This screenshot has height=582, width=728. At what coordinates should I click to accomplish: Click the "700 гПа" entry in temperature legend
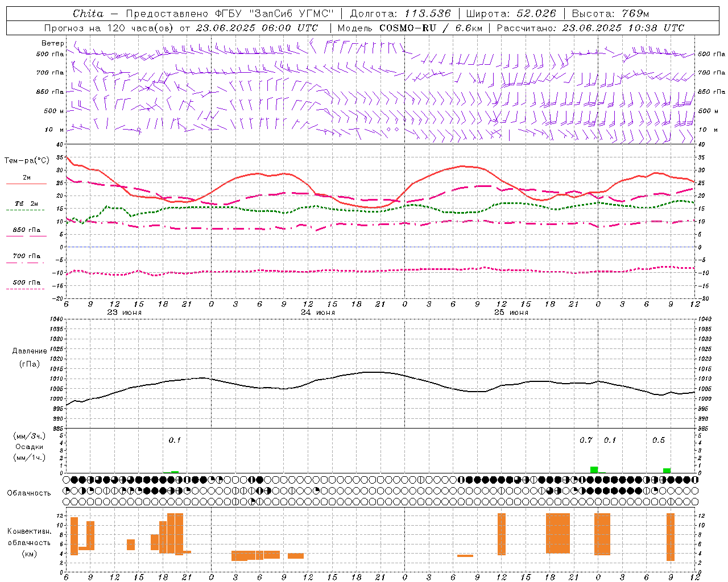point(27,256)
